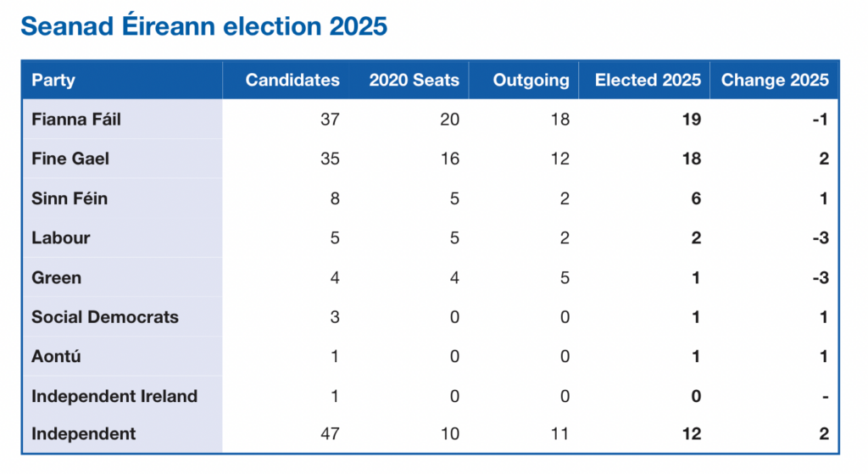Select the Sinn Féin row label
This screenshot has height=474, width=868.
[x=70, y=198]
